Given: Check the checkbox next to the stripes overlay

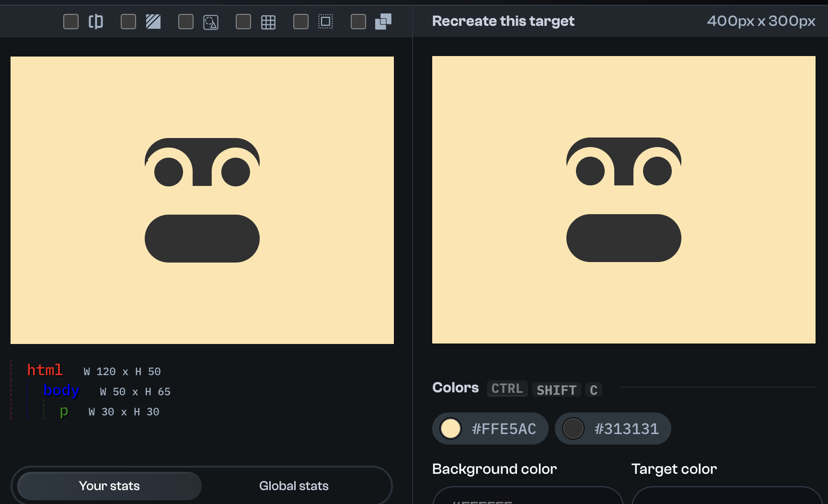Looking at the screenshot, I should point(128,21).
